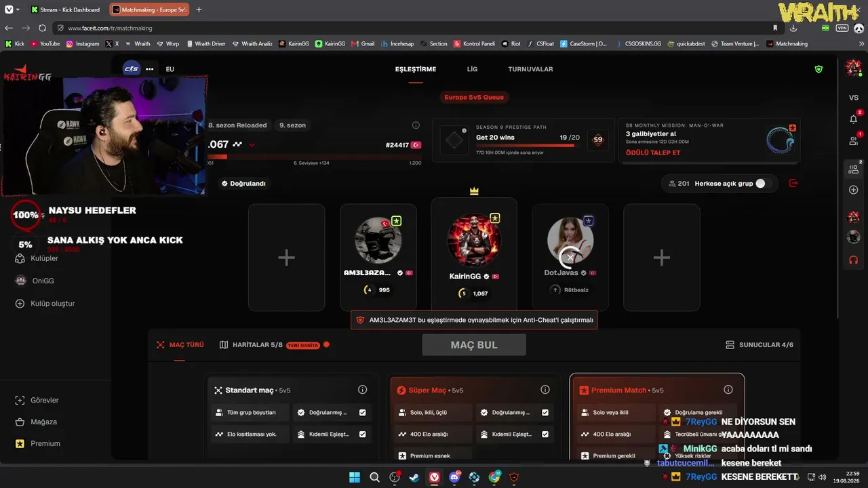Bookmark this page in the address bar
Viewport: 868px width, 488px height.
(x=775, y=28)
